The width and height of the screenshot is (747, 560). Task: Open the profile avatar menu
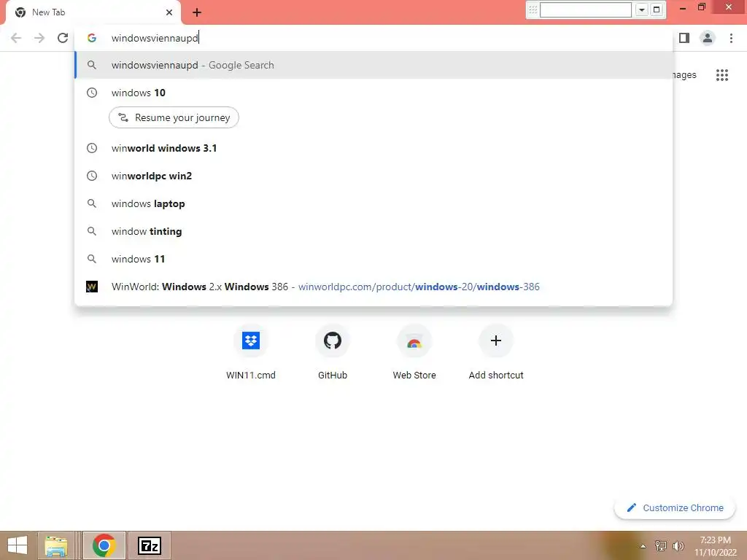click(708, 38)
